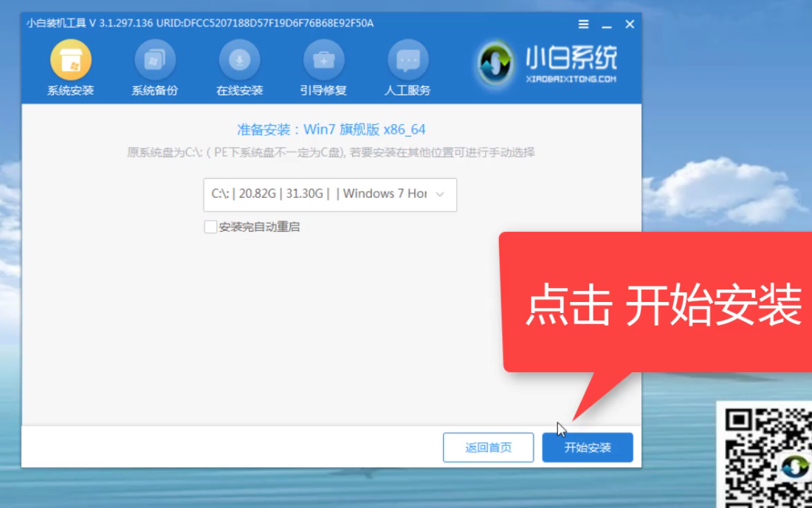
Task: Click the 返回首页 button
Action: coord(488,447)
